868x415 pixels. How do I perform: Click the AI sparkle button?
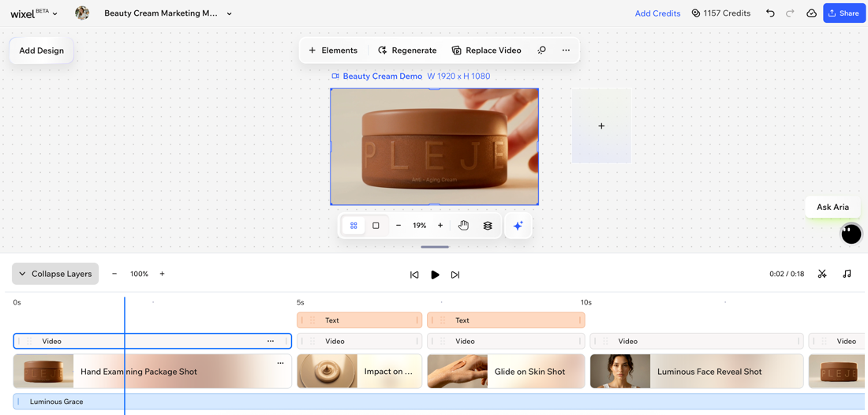tap(518, 226)
